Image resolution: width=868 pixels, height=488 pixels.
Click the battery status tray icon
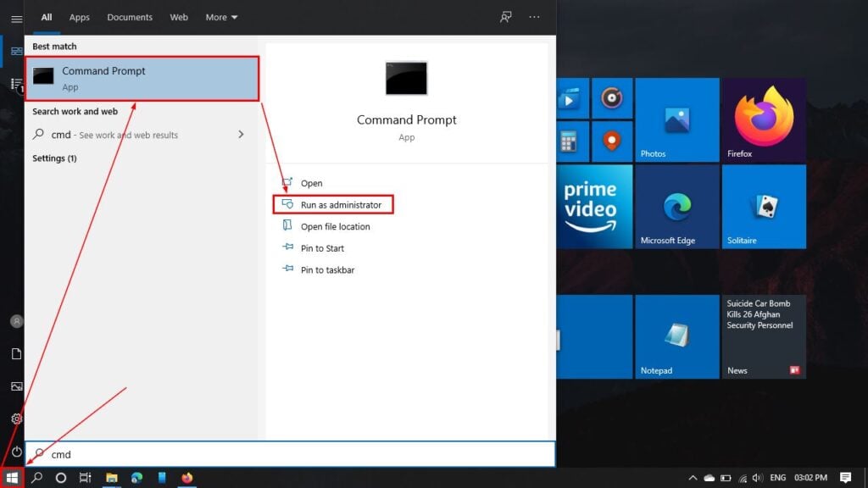tap(726, 478)
